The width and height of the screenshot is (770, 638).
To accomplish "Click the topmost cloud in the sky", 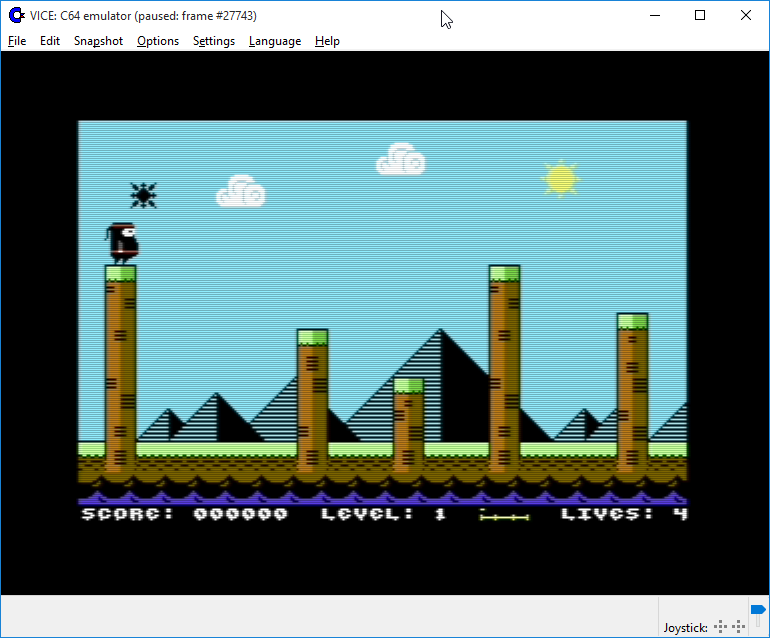I will (x=401, y=159).
